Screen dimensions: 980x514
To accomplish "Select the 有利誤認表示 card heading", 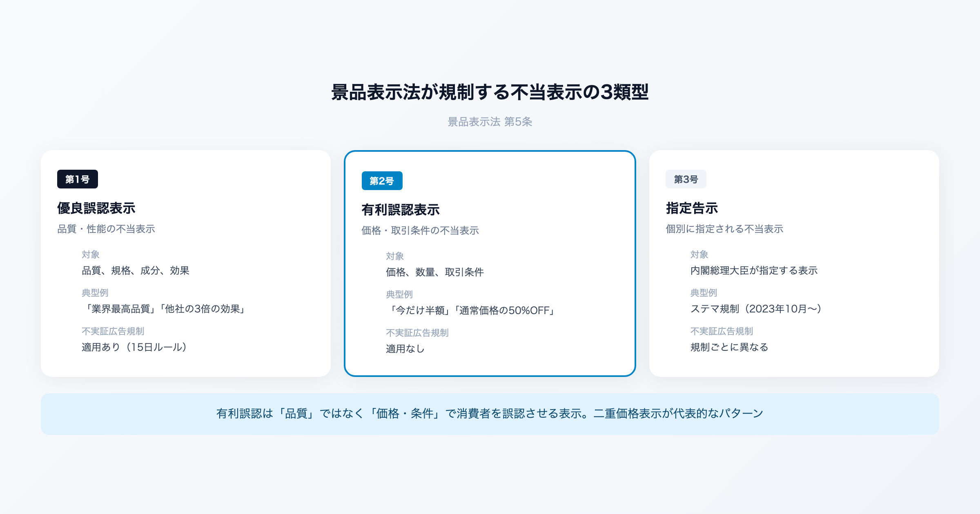I will pyautogui.click(x=401, y=209).
